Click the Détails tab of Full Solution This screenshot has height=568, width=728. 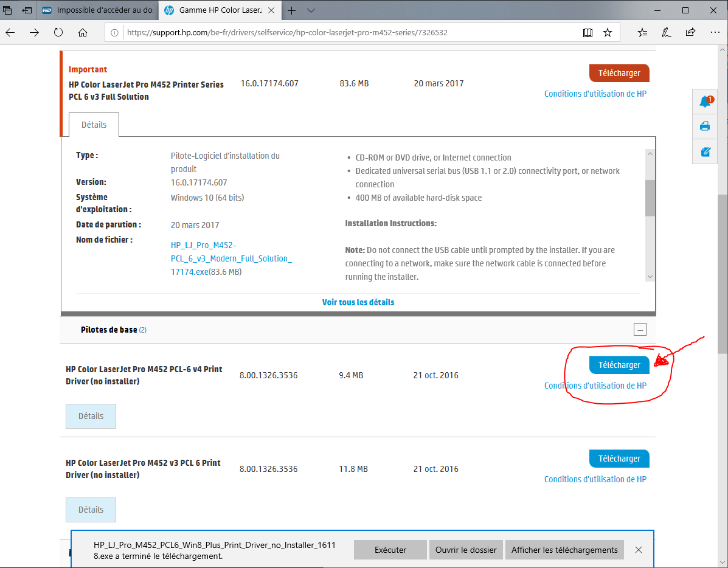[94, 125]
